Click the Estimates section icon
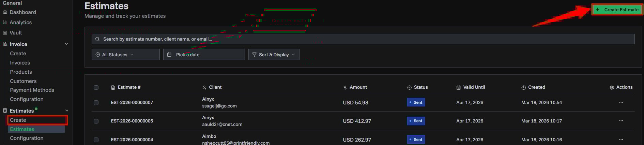Screen dimensions: 644x145 5,111
